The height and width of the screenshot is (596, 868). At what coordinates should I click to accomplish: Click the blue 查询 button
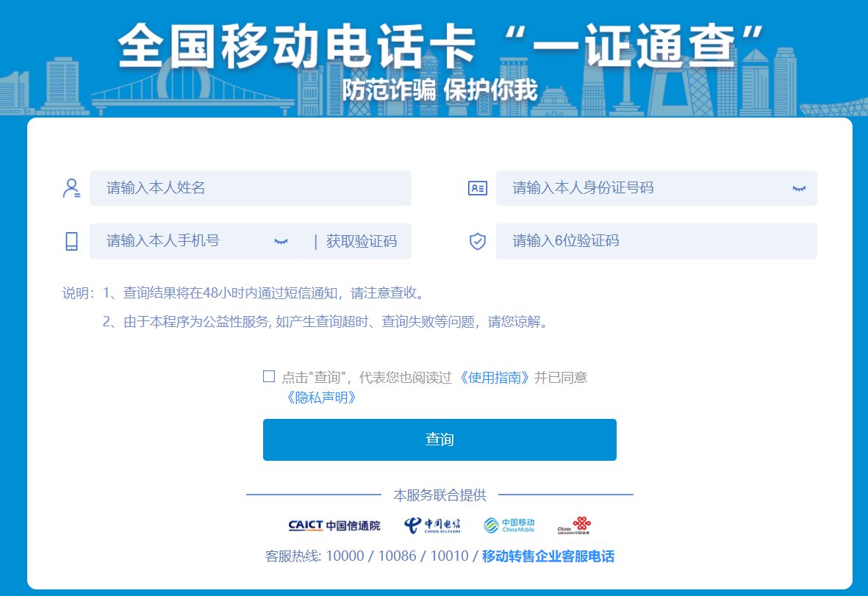(x=440, y=439)
